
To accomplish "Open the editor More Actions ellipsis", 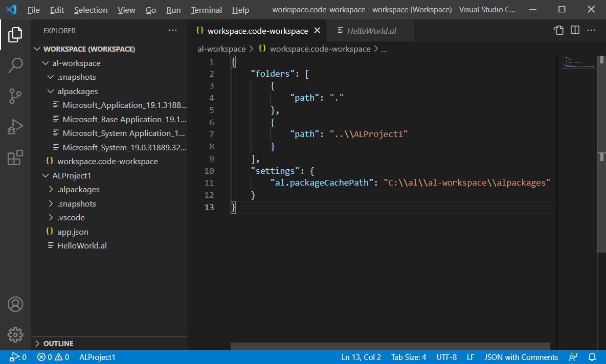I will (x=591, y=30).
